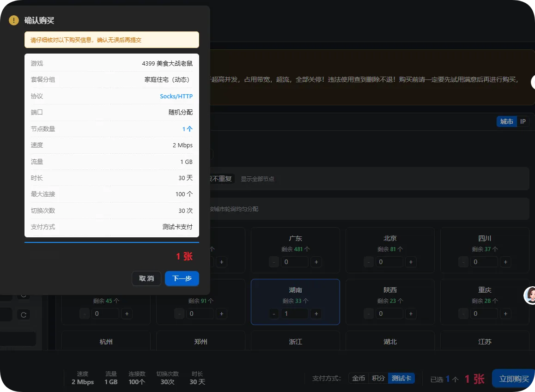Viewport: 535px width, 392px height.
Task: Select 测试卡 payment method
Action: pyautogui.click(x=401, y=378)
